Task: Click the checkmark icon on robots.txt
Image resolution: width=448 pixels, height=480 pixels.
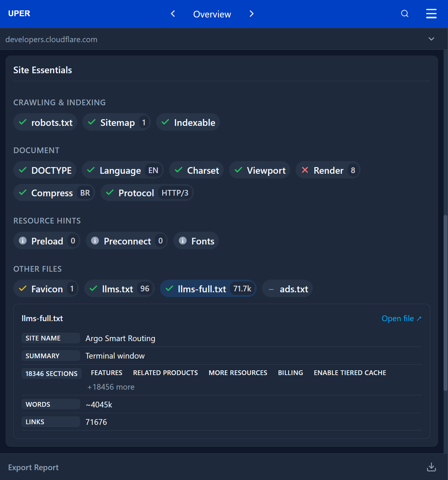Action: tap(22, 122)
